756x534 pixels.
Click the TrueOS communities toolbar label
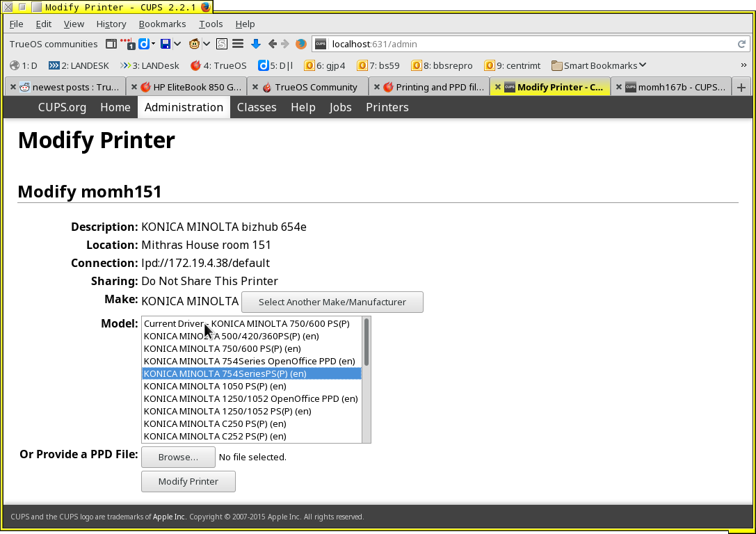[x=54, y=44]
